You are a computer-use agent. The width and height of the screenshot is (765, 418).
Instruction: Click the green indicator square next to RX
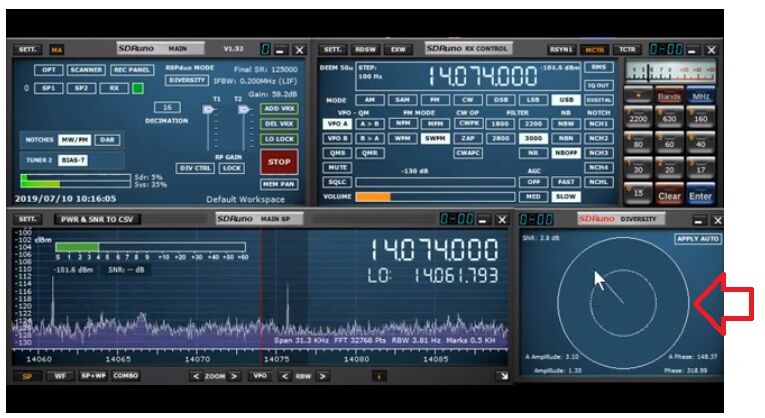(138, 88)
